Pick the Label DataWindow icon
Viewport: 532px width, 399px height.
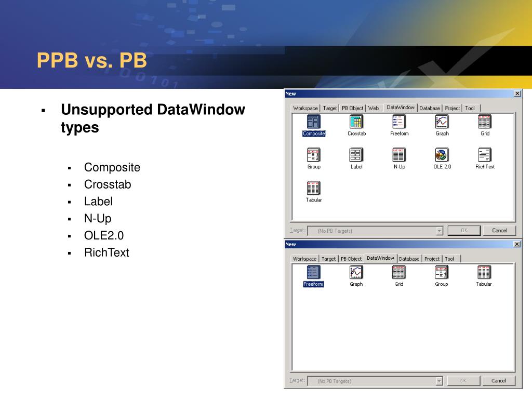(x=356, y=155)
